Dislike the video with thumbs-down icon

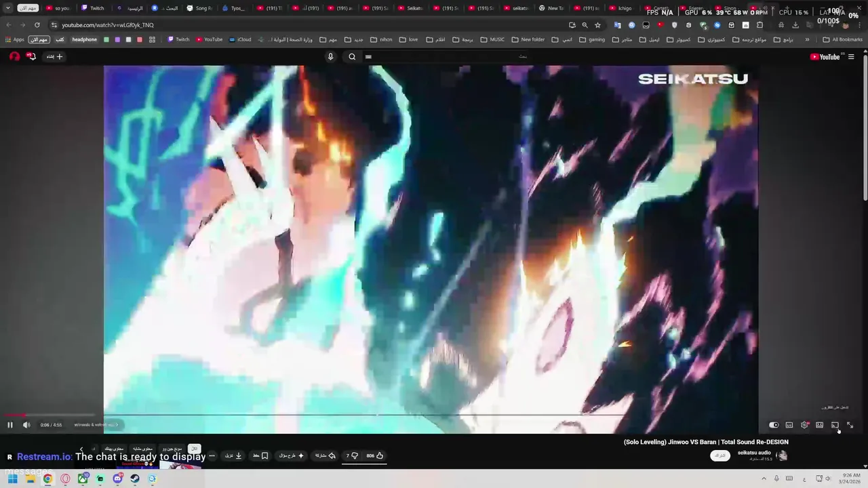coord(351,455)
